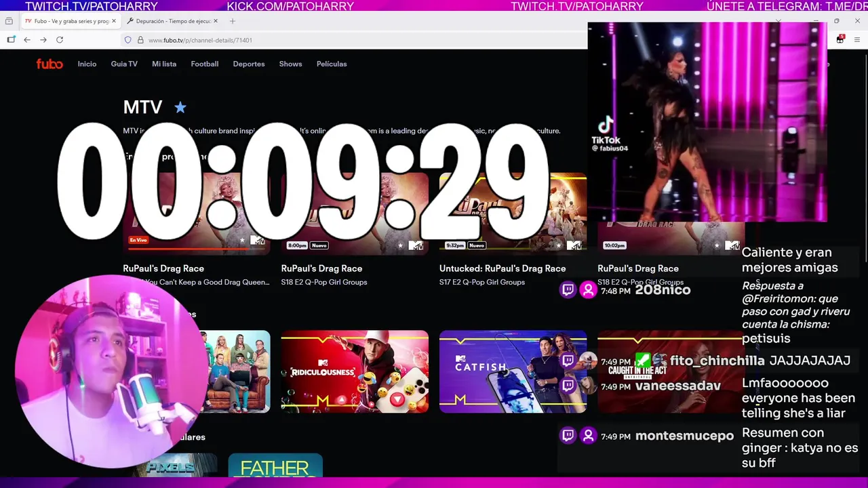The image size is (868, 488).
Task: Open the Shows section
Action: coord(290,64)
